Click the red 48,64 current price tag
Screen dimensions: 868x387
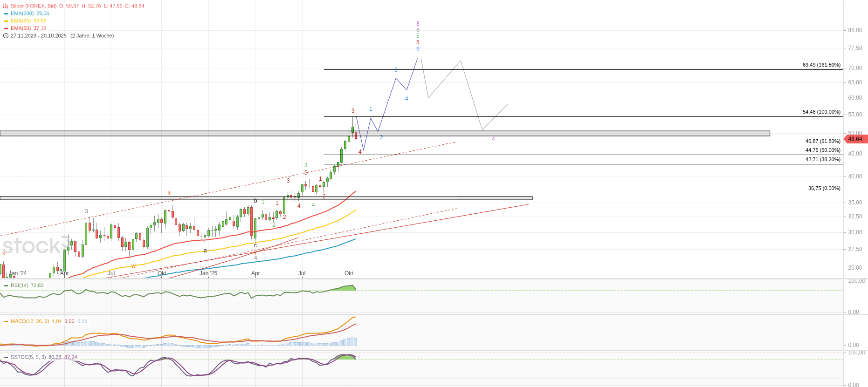coord(855,139)
